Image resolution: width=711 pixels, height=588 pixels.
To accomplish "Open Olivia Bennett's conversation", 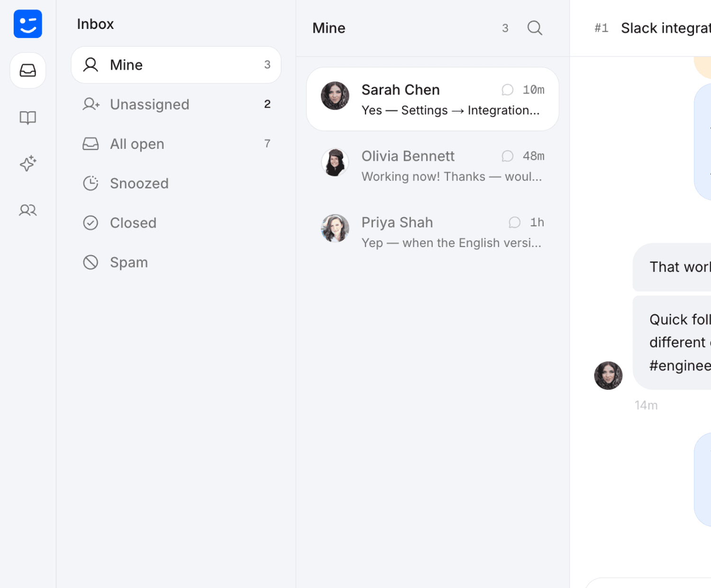I will 433,165.
